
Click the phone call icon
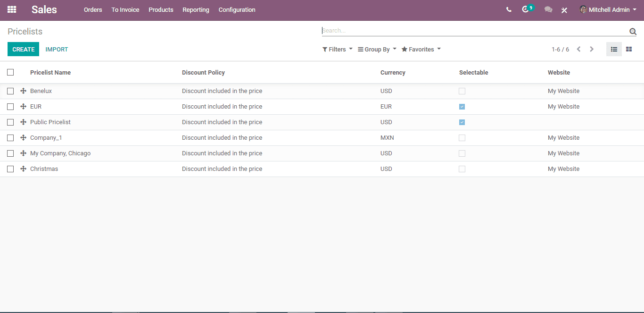pyautogui.click(x=509, y=9)
